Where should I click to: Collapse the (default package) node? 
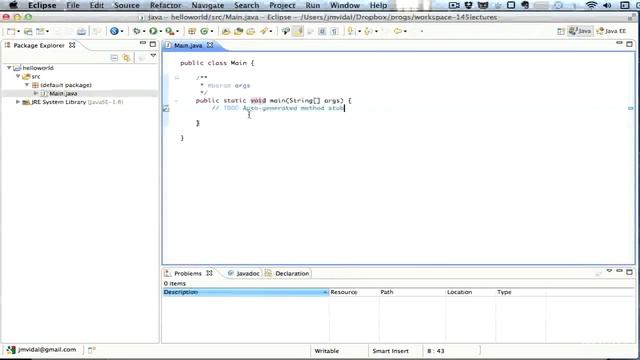pyautogui.click(x=27, y=85)
